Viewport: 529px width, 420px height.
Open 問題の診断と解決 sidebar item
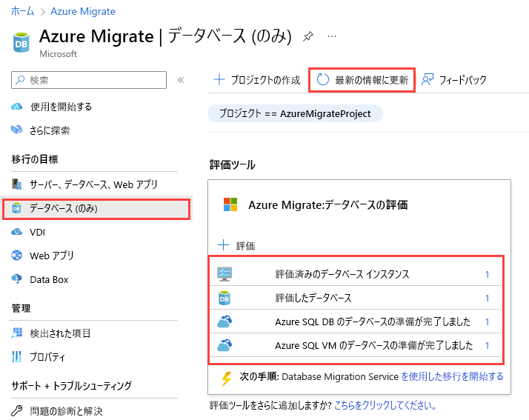66,411
